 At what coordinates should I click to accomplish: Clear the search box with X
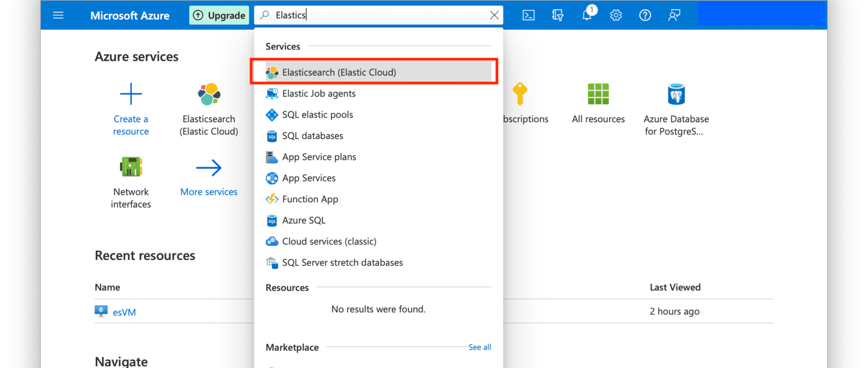pyautogui.click(x=494, y=15)
